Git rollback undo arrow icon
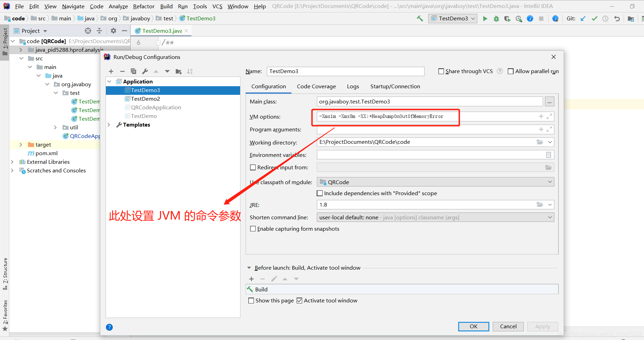The image size is (644, 340). (x=617, y=19)
